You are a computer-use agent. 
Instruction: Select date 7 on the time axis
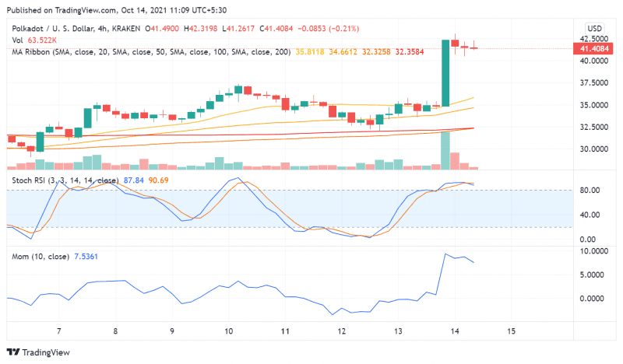[58, 331]
